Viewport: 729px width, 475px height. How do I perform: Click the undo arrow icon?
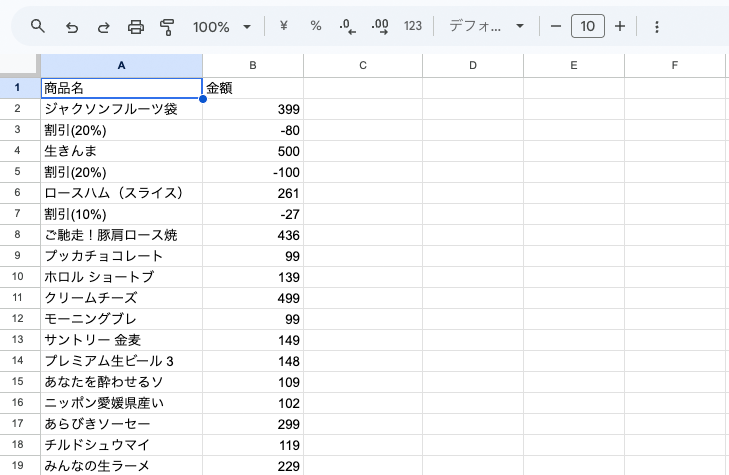pyautogui.click(x=72, y=27)
